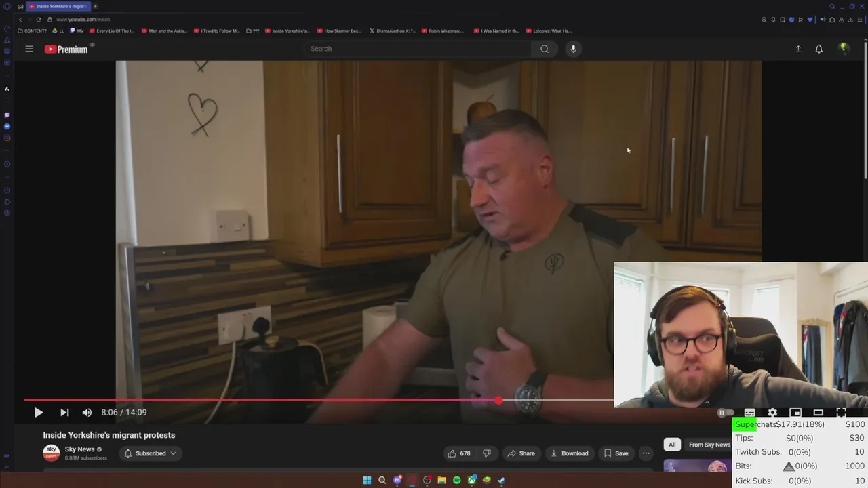The width and height of the screenshot is (868, 488).
Task: Open 'Men and the Autis...' bookmark
Action: tap(164, 30)
